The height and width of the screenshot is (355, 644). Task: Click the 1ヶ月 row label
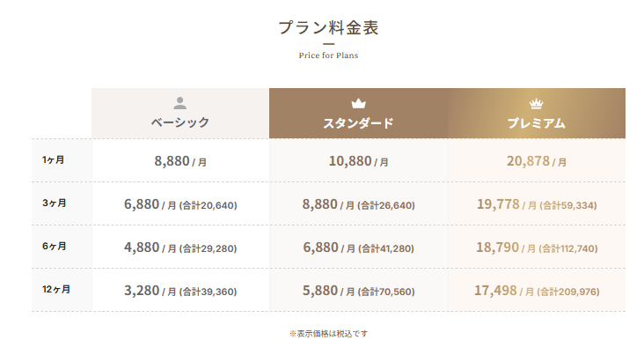(x=54, y=160)
